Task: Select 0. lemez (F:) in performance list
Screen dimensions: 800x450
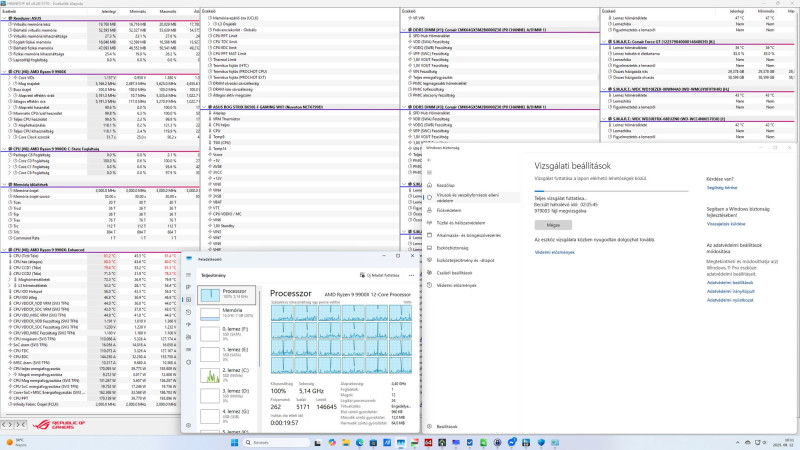Action: click(x=227, y=333)
